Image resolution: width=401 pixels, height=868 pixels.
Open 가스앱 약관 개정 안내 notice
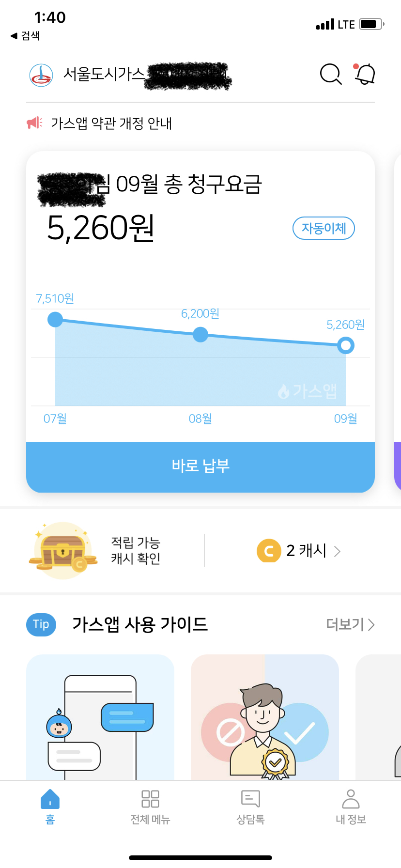click(111, 124)
